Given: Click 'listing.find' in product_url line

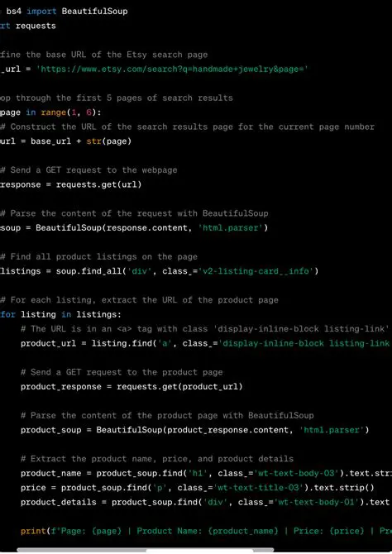Looking at the screenshot, I should point(122,343).
